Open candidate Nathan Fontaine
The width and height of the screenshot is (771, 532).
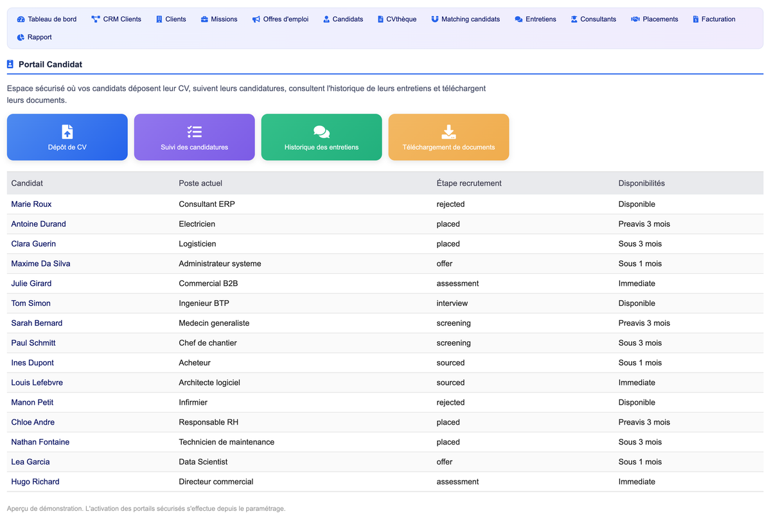point(40,443)
